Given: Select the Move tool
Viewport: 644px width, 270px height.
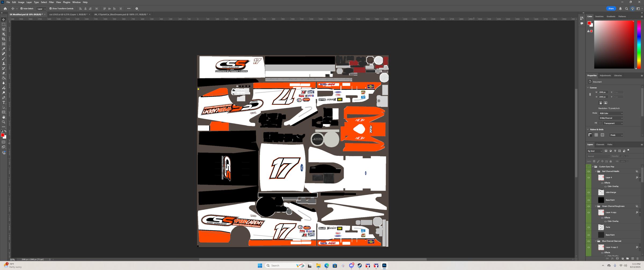Looking at the screenshot, I should click(4, 19).
